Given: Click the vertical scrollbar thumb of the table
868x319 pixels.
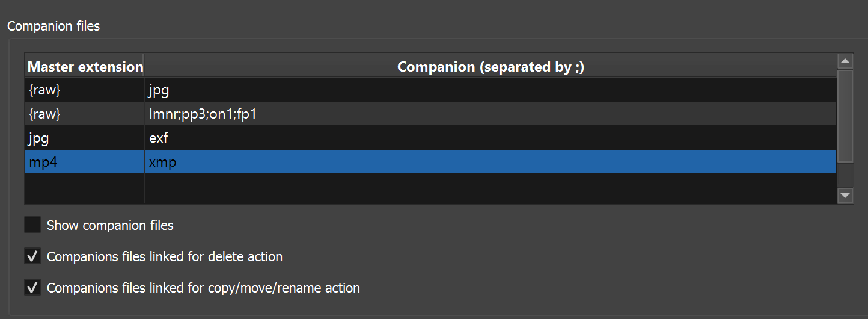Looking at the screenshot, I should 845,114.
